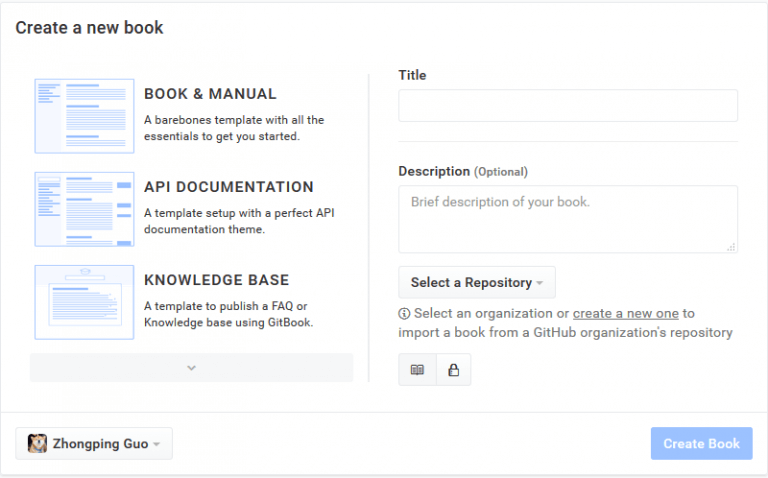Select the public book icon toggle
Screen dimensions: 768x478
coord(417,370)
